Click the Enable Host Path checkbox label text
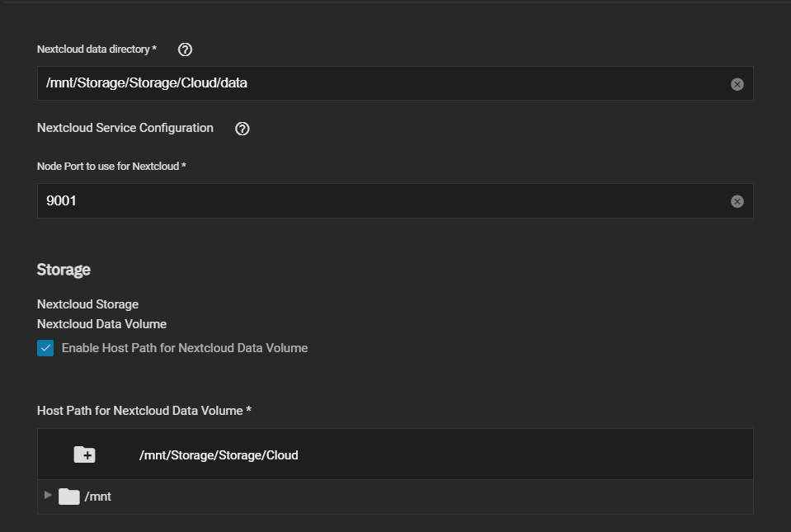 coord(185,348)
